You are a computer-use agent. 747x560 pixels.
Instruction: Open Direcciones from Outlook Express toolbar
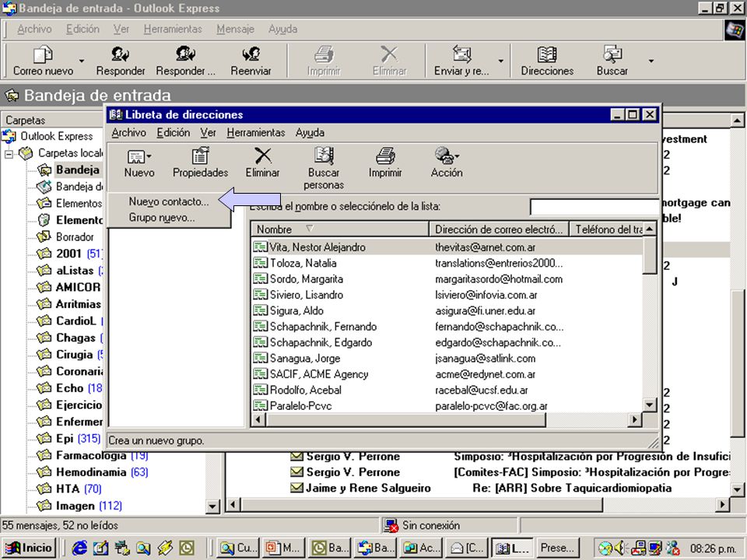[x=547, y=61]
